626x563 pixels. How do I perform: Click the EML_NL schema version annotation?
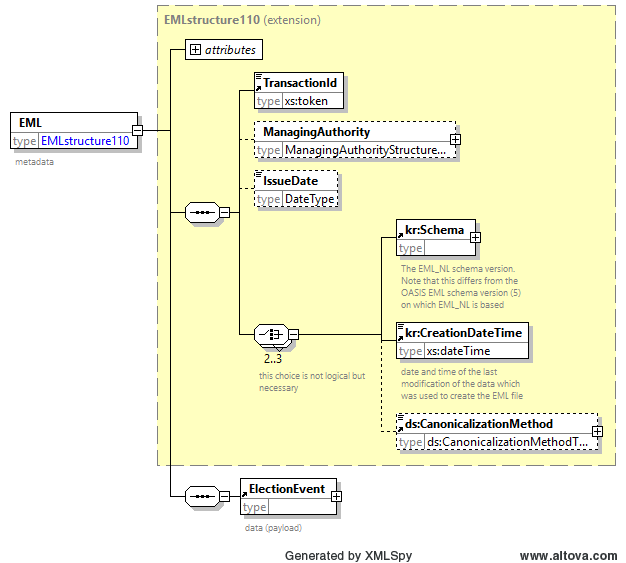pos(461,287)
